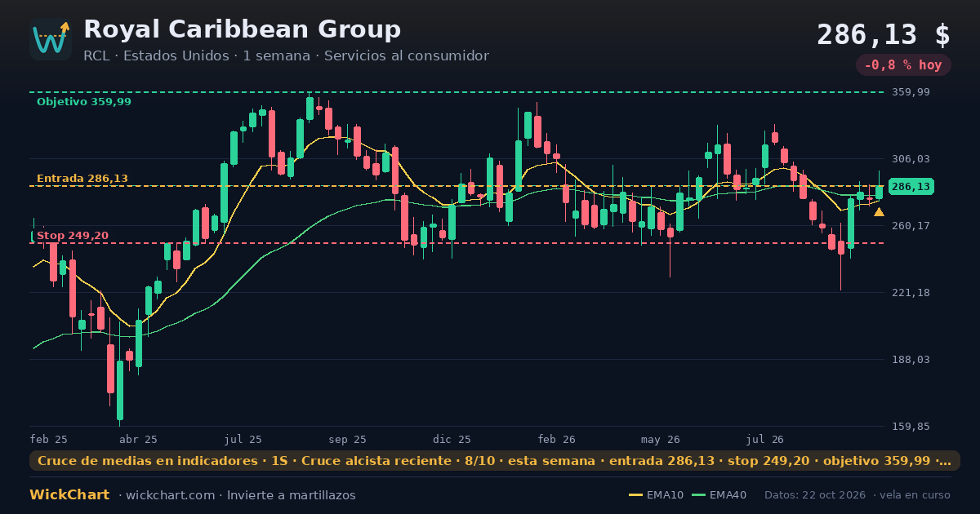Click the 359,99 axis value
This screenshot has width=980, height=514.
pos(911,92)
